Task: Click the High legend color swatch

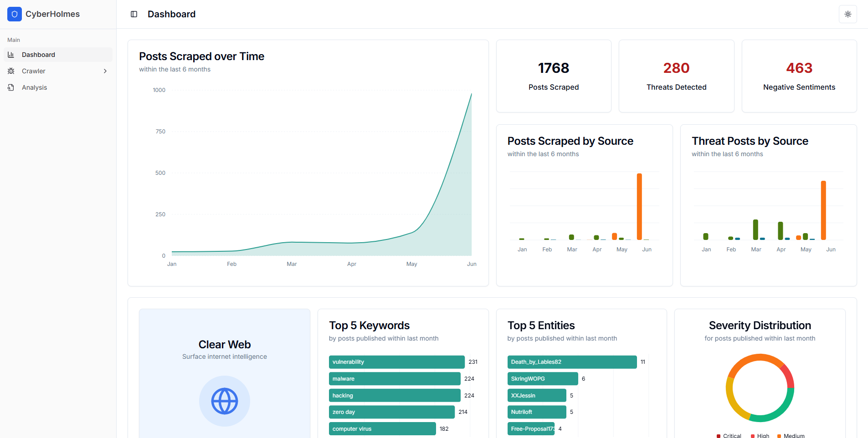Action: click(x=753, y=436)
